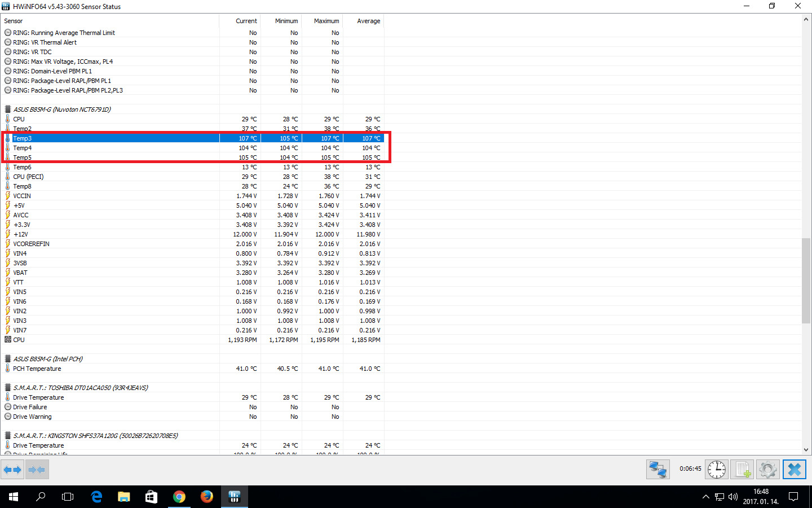Click status icon beside RING: VR TDC
Image resolution: width=812 pixels, height=508 pixels.
click(8, 52)
